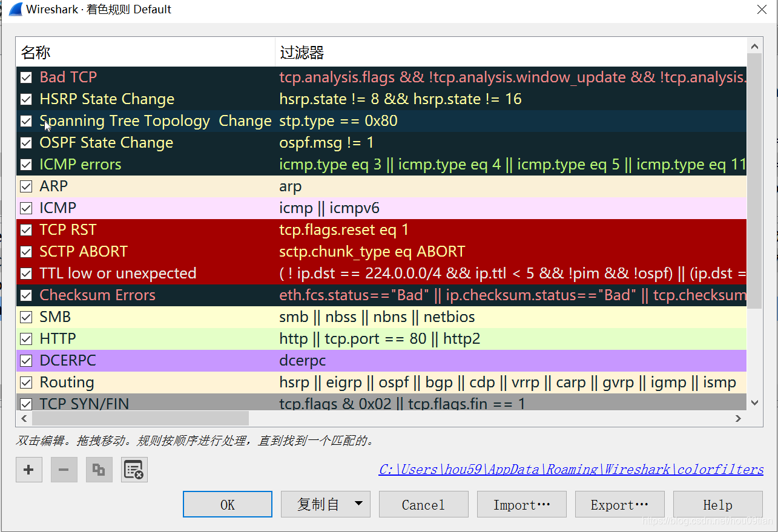Viewport: 778px width, 532px height.
Task: Select the Checksum Errors rule name
Action: click(x=97, y=295)
